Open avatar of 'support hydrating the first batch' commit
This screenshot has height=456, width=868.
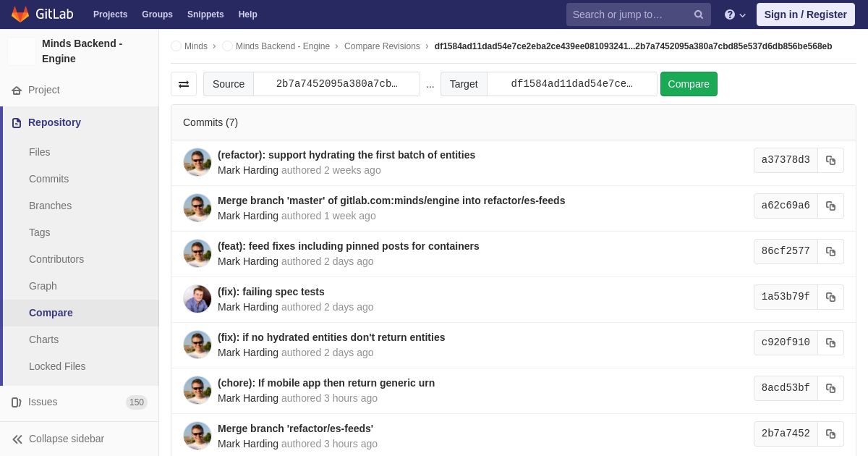pyautogui.click(x=197, y=162)
